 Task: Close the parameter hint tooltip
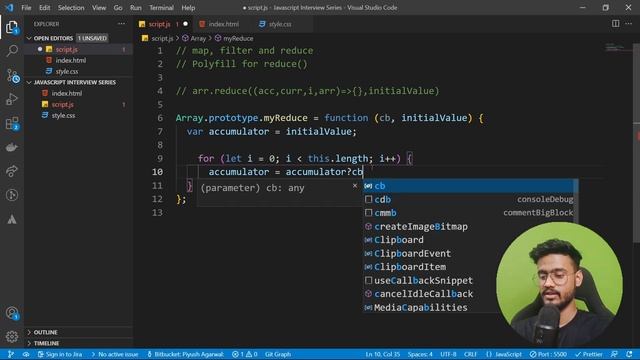[x=355, y=186]
